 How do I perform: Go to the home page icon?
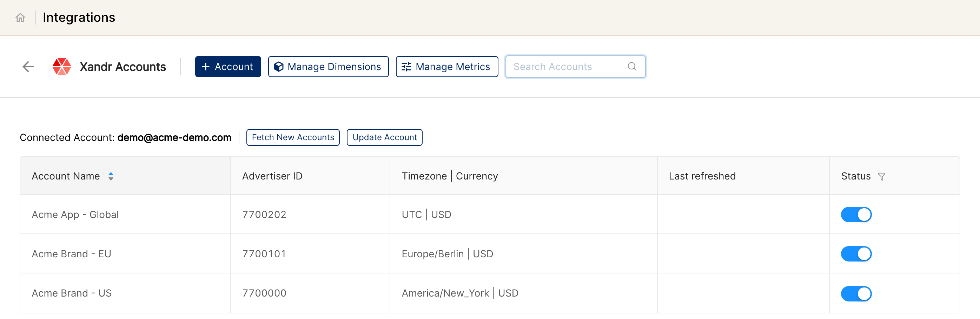point(21,18)
